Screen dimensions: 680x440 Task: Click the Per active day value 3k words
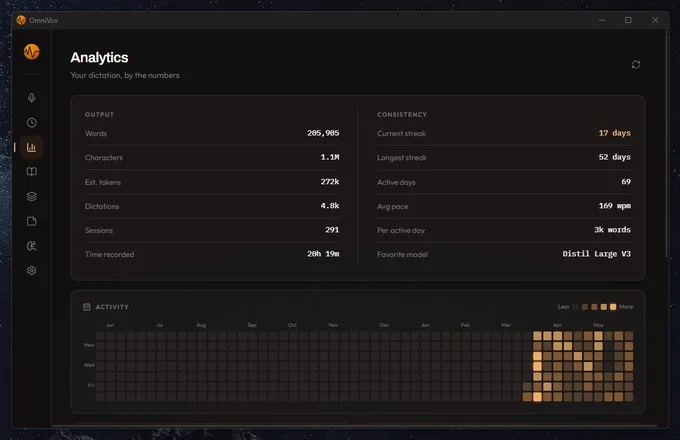tap(612, 230)
